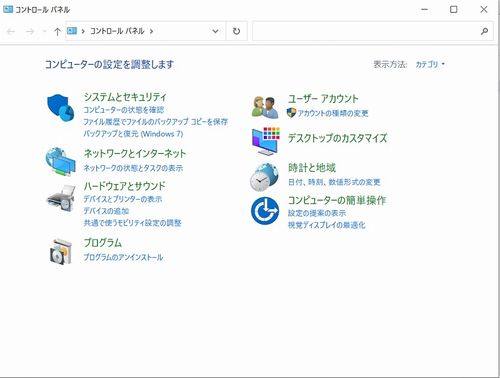Open デバイスとプリンターの表示 link
This screenshot has width=500, height=378.
pos(123,199)
